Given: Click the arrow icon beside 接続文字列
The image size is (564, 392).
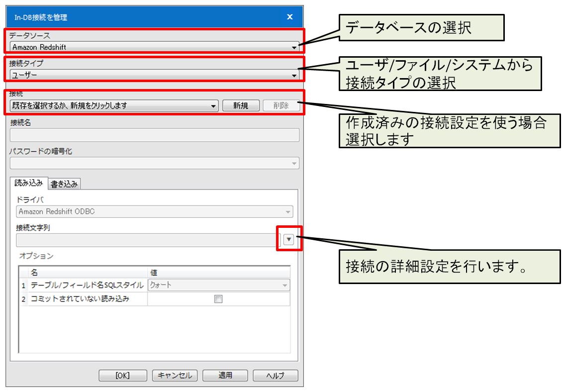Looking at the screenshot, I should (288, 240).
